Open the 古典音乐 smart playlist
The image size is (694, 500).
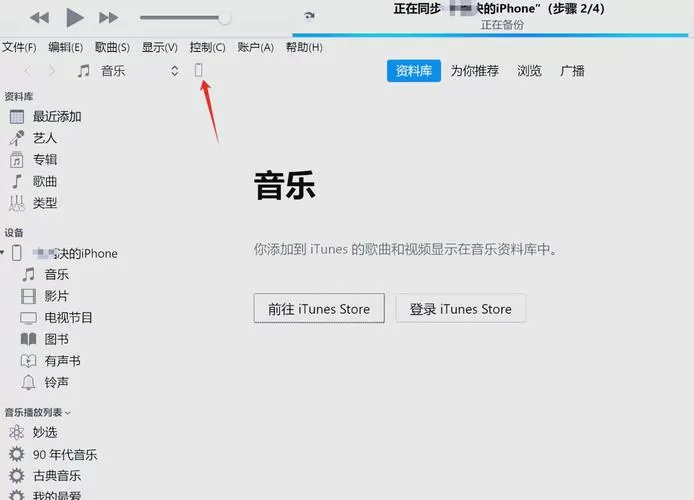pyautogui.click(x=45, y=476)
